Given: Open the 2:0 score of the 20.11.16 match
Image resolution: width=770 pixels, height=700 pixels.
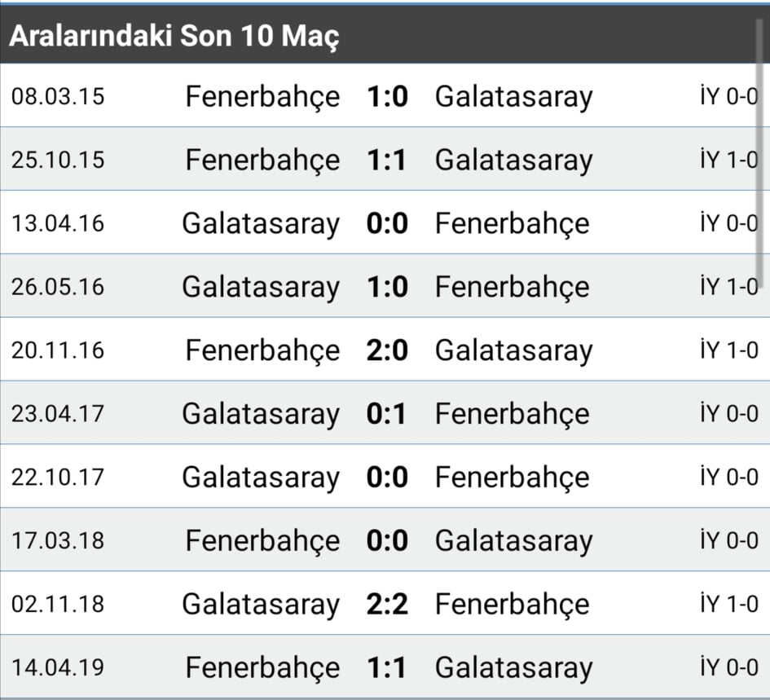Looking at the screenshot, I should [387, 350].
